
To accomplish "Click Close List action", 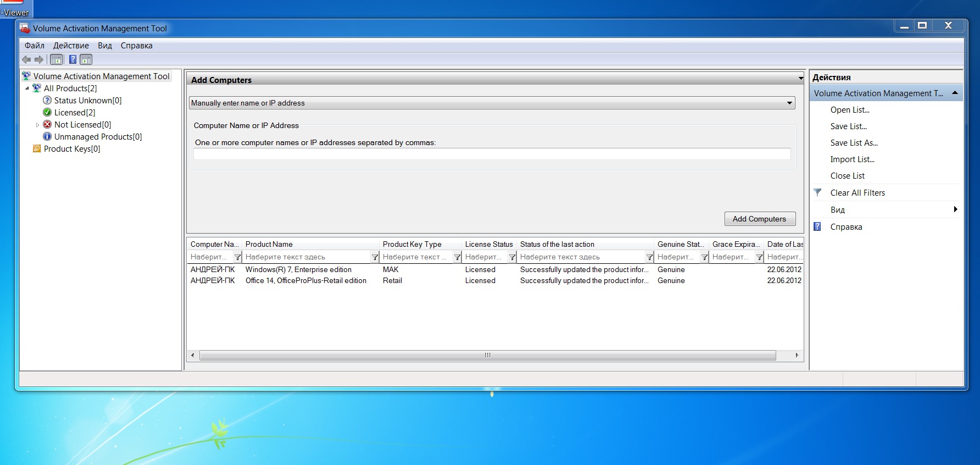I will (847, 176).
